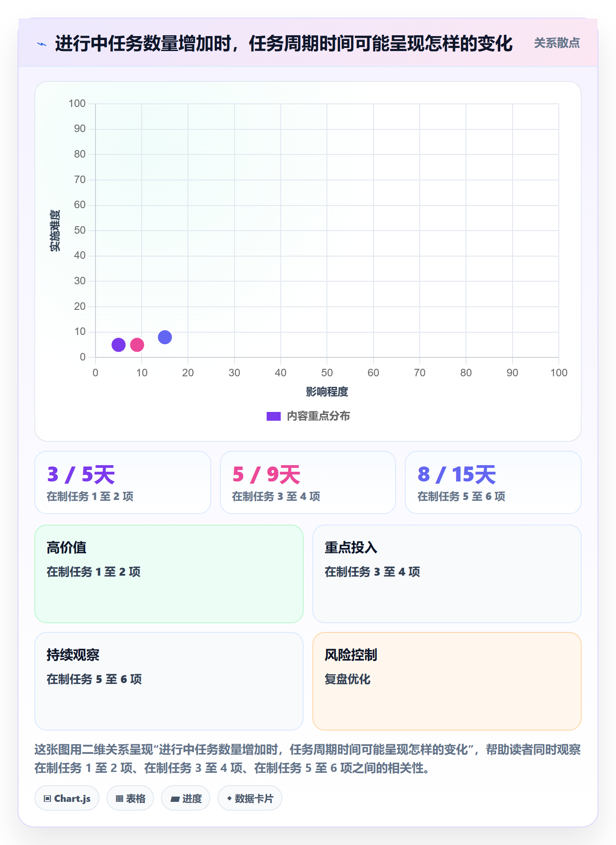Click the 数据卡片 tag chip

click(x=250, y=798)
